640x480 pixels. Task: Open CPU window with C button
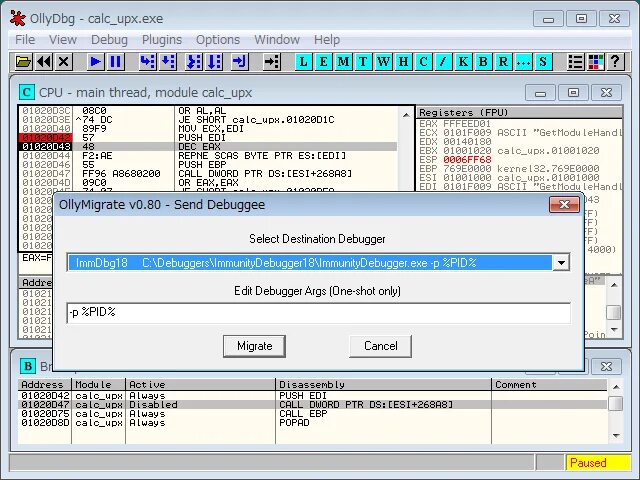tap(423, 62)
